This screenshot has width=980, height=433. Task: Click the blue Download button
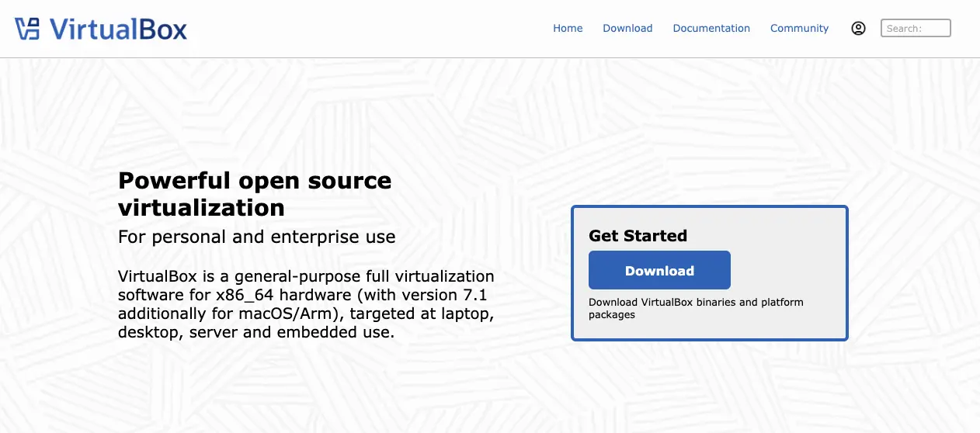[x=659, y=270]
